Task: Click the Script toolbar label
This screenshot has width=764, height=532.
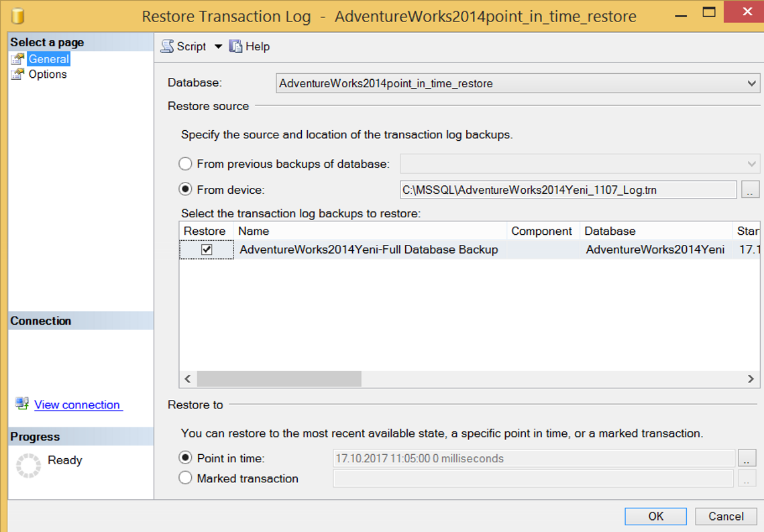Action: tap(191, 46)
